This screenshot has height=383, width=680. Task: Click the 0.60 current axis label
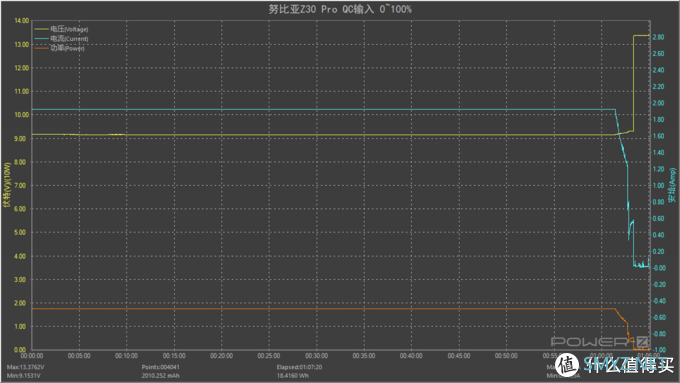pyautogui.click(x=658, y=219)
